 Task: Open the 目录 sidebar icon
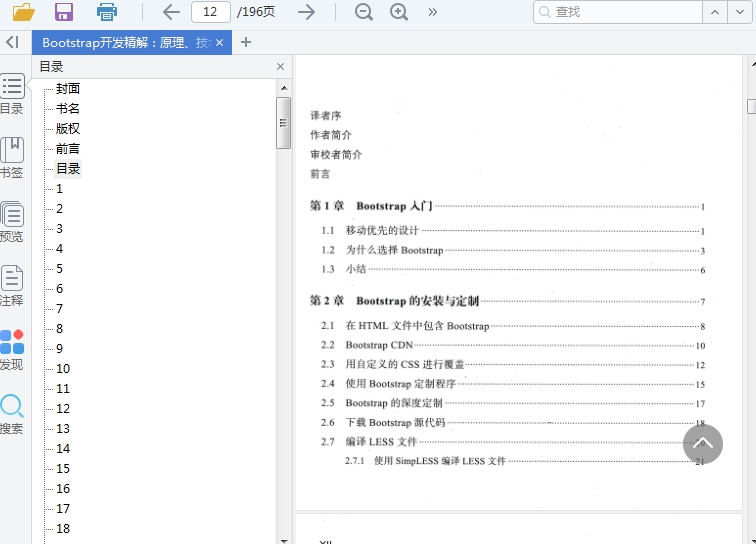point(12,94)
